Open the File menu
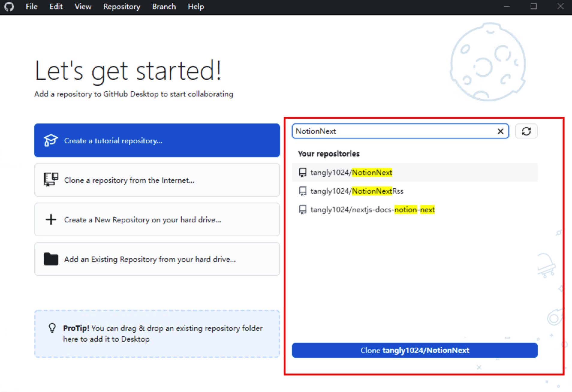The image size is (572, 392). coord(31,7)
